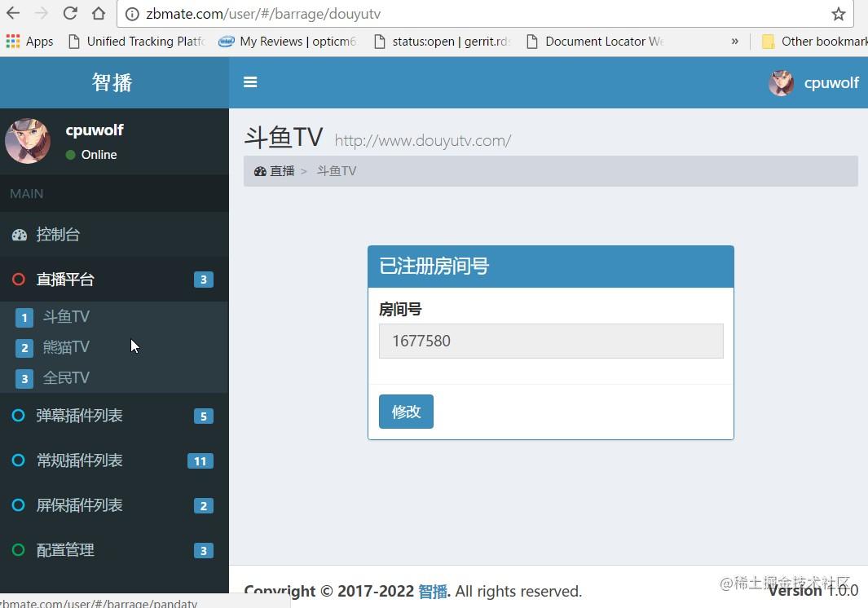
Task: Click the 斗鱼TV page heading
Action: (x=284, y=137)
